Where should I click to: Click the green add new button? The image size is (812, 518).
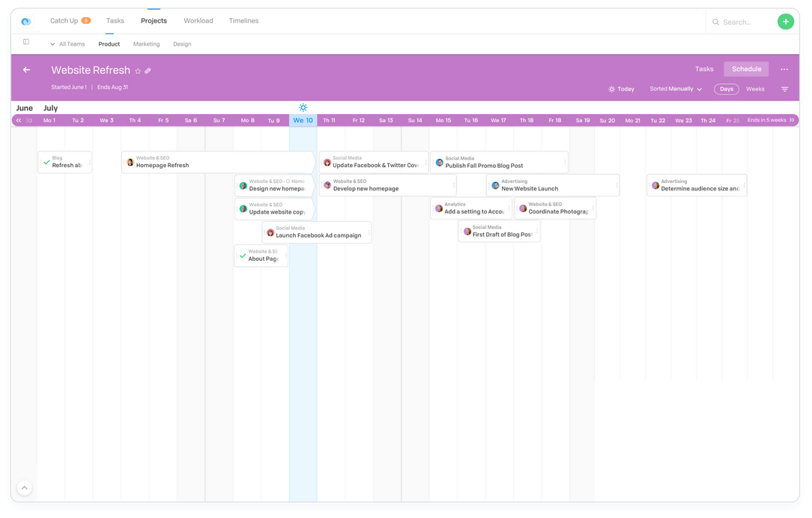786,22
